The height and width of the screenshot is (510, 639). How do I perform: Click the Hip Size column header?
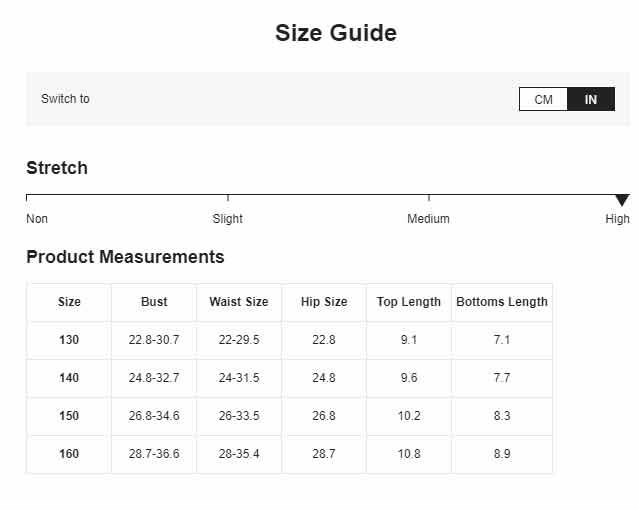[x=324, y=302]
